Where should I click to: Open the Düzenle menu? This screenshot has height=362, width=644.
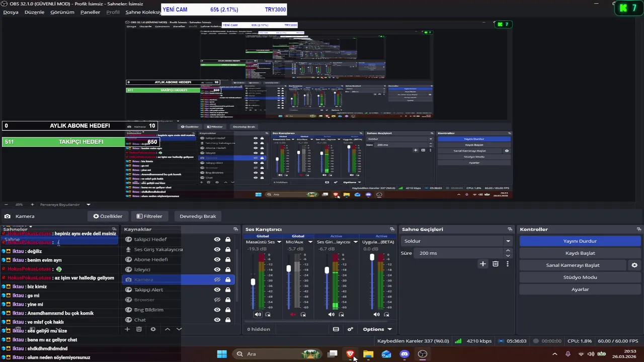(x=34, y=12)
